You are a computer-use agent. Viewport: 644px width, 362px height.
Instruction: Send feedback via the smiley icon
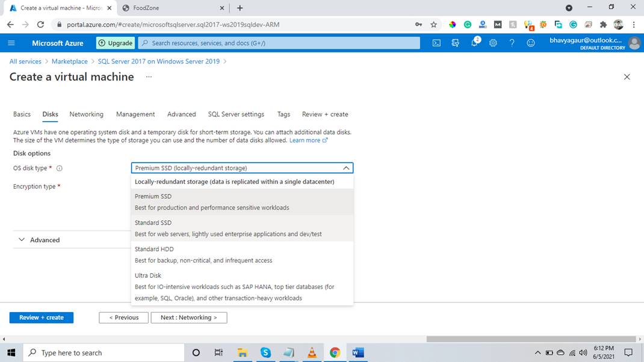[531, 43]
